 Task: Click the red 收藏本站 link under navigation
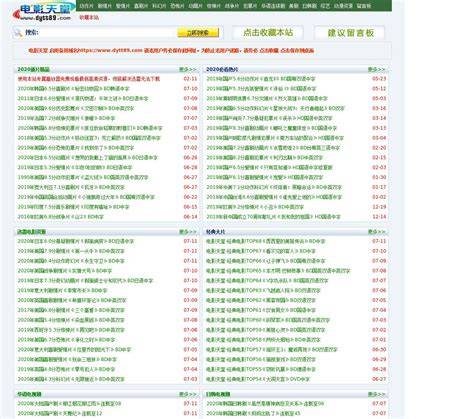pos(89,17)
